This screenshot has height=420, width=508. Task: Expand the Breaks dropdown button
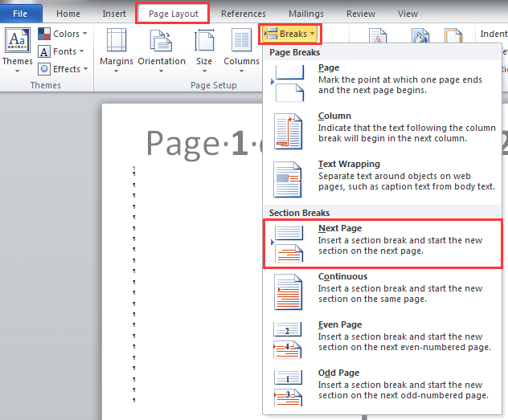tap(291, 35)
